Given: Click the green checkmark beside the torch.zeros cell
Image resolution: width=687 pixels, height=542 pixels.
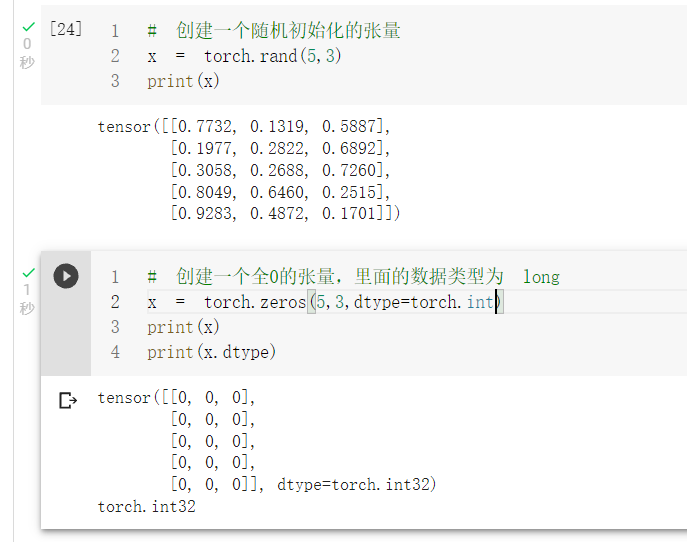Looking at the screenshot, I should pyautogui.click(x=27, y=273).
